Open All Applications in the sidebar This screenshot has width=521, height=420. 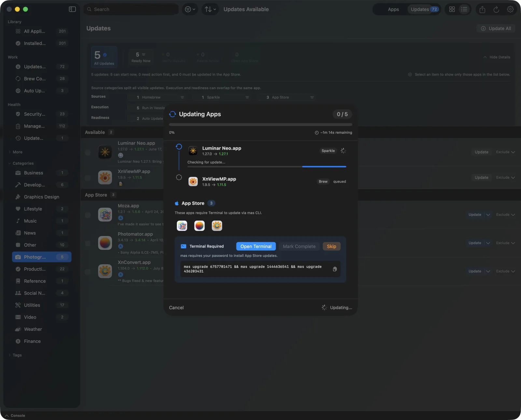point(42,31)
